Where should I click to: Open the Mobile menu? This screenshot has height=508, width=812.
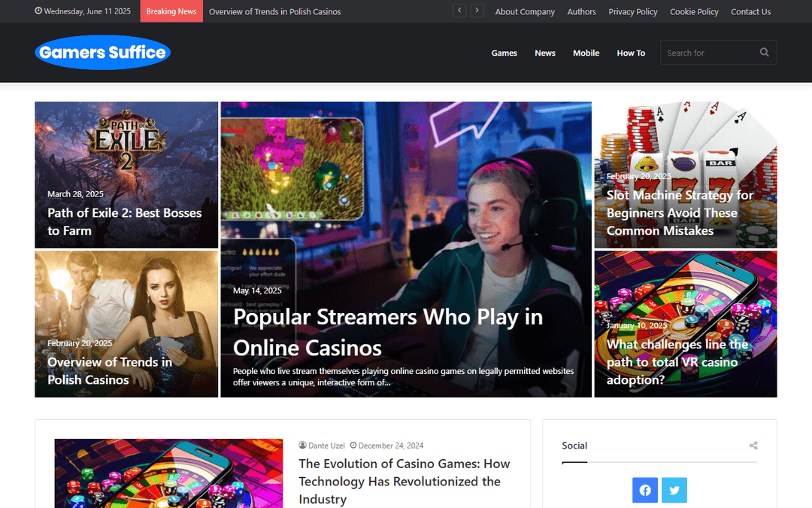(x=586, y=53)
